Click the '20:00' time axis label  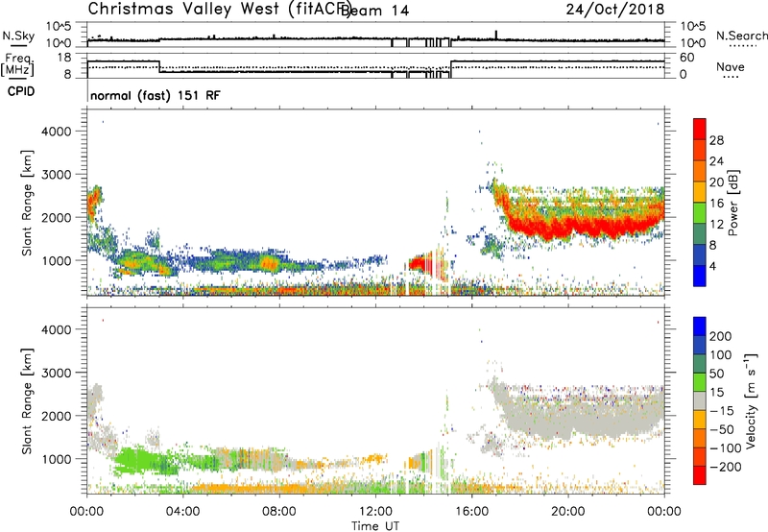point(567,512)
